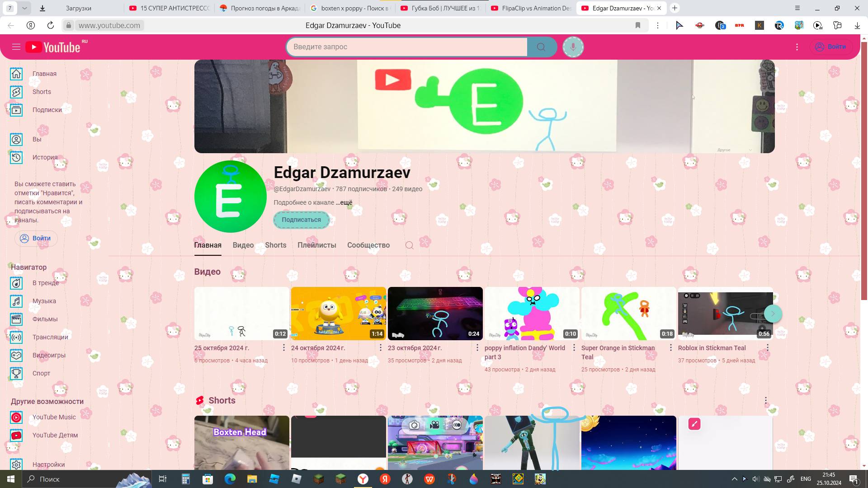This screenshot has height=488, width=868.
Task: Switch to Сообщество channel tab
Action: 368,245
